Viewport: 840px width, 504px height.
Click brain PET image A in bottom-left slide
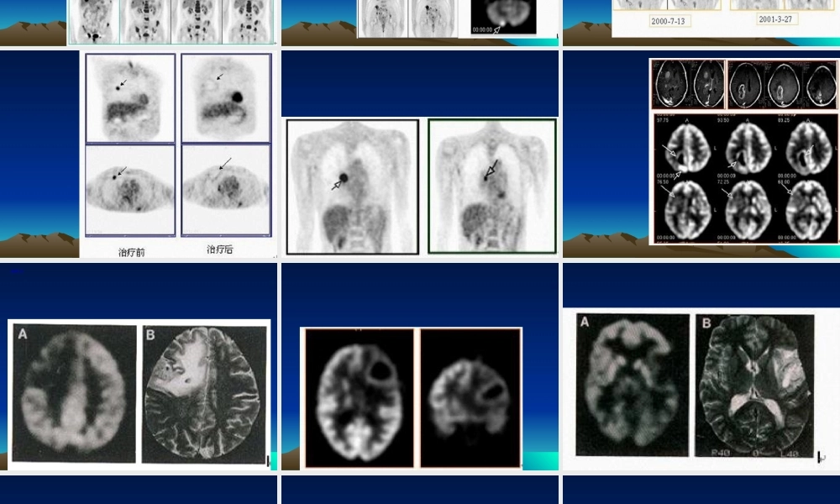click(73, 392)
